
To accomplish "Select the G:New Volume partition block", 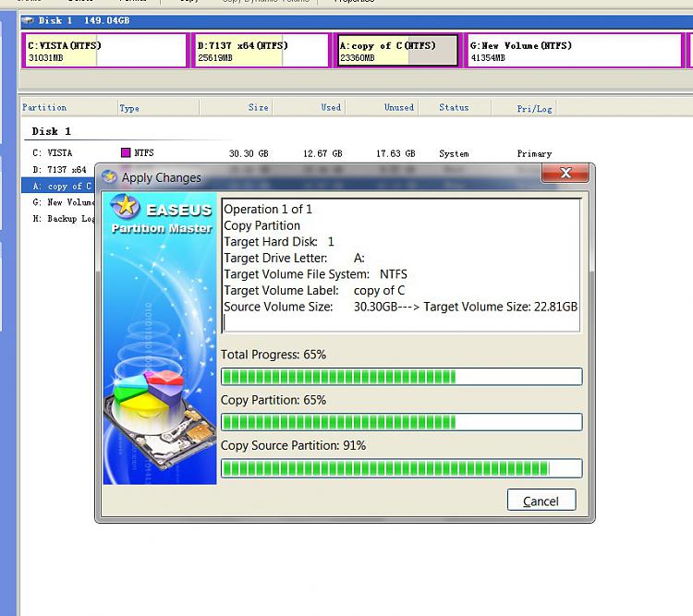I will click(x=573, y=51).
